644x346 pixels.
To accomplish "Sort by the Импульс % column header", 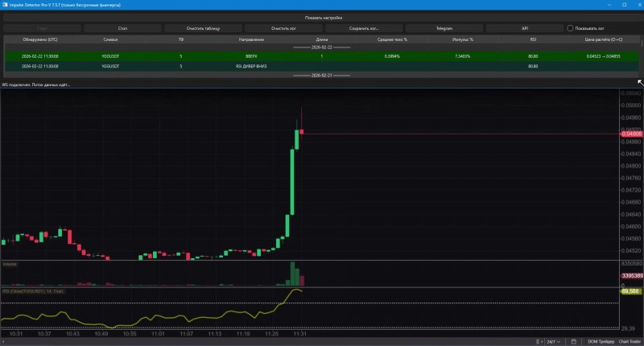I will click(462, 39).
